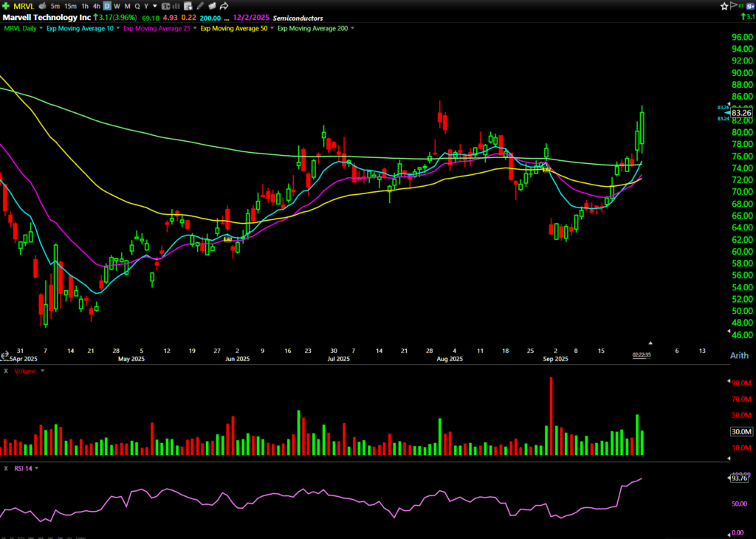Close the Volume pane with X
The width and height of the screenshot is (756, 539).
(x=6, y=371)
